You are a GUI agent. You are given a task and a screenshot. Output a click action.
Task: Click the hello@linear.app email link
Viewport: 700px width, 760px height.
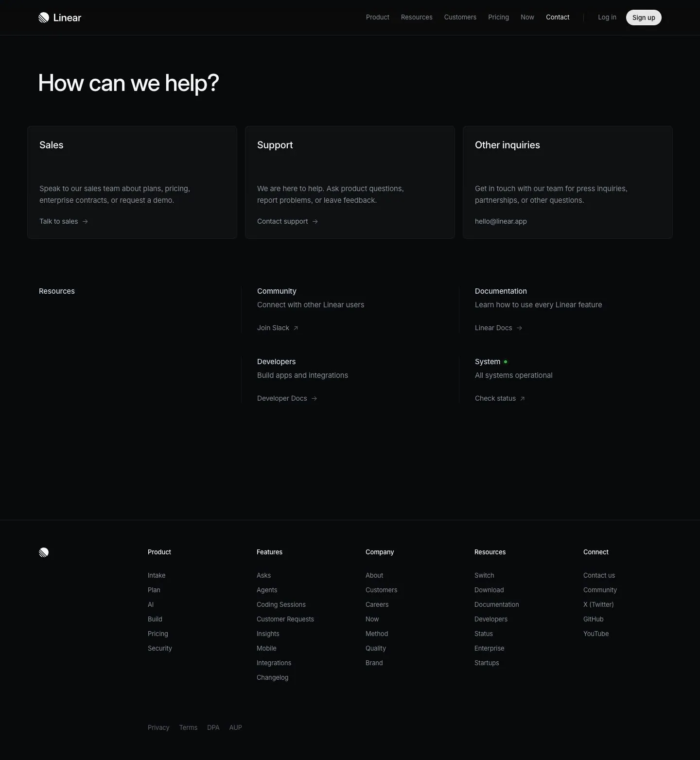pos(501,221)
